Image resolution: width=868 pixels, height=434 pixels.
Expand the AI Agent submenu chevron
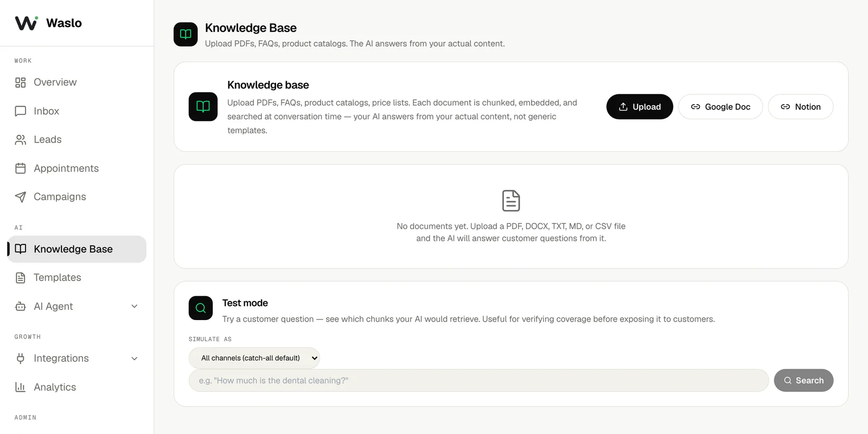[x=135, y=307]
